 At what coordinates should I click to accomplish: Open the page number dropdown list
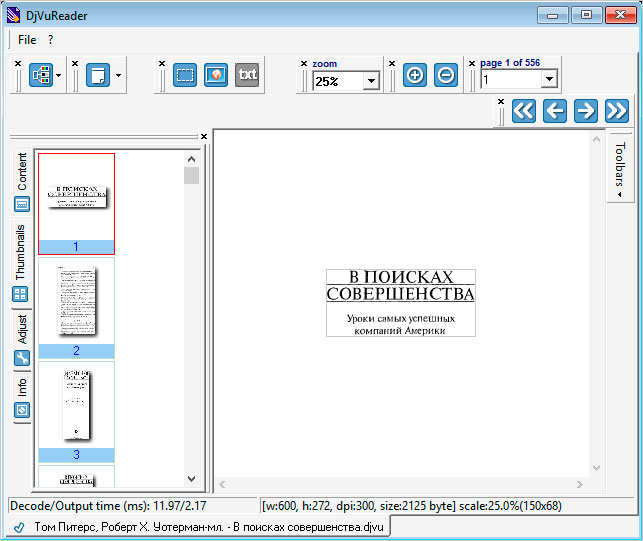550,79
